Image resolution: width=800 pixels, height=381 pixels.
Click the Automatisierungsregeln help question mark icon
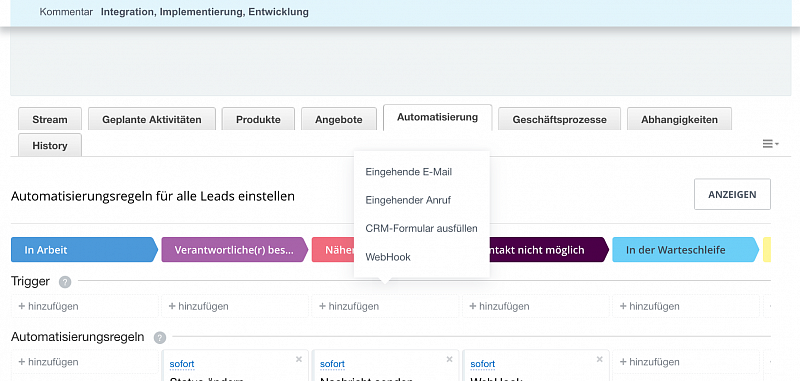pyautogui.click(x=160, y=338)
